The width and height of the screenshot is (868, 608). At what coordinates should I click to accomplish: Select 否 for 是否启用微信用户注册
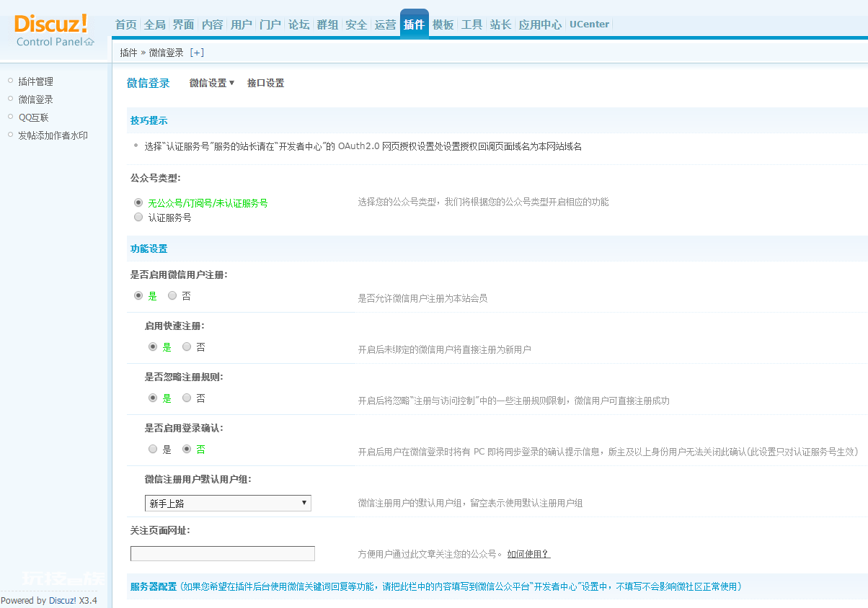click(x=172, y=295)
